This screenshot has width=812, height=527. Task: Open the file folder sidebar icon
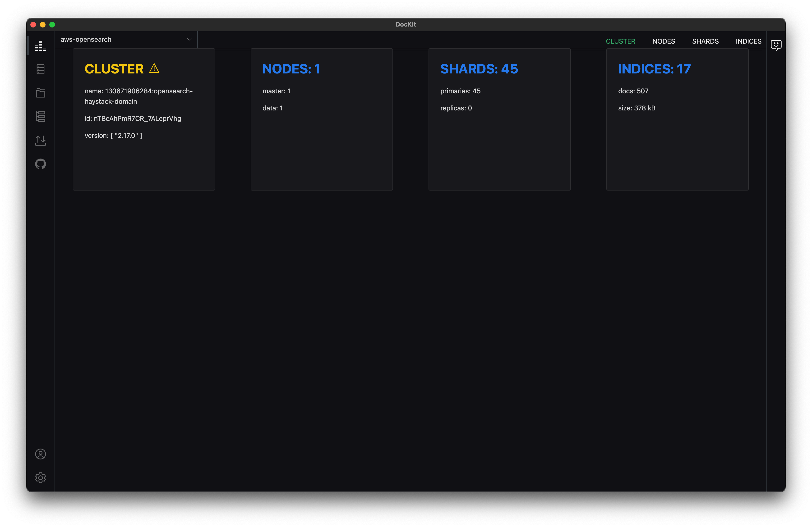pos(40,93)
